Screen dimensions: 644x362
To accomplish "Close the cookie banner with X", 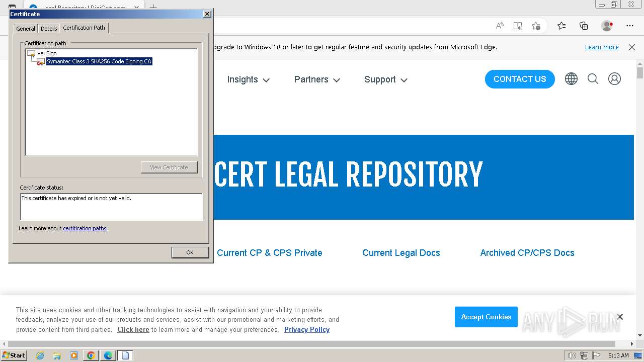I will click(620, 317).
